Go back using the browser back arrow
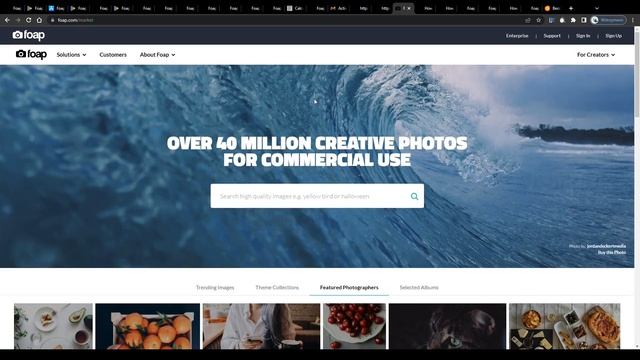640x360 pixels. (7, 20)
